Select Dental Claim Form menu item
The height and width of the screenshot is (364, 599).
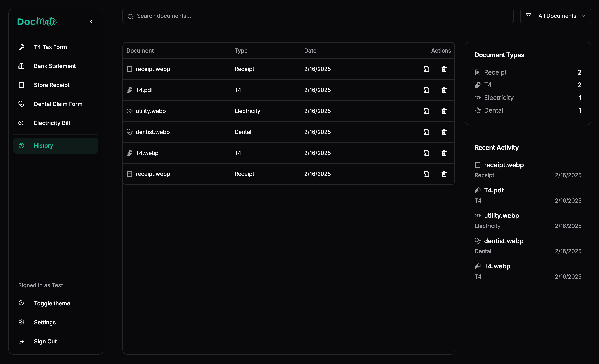[58, 104]
